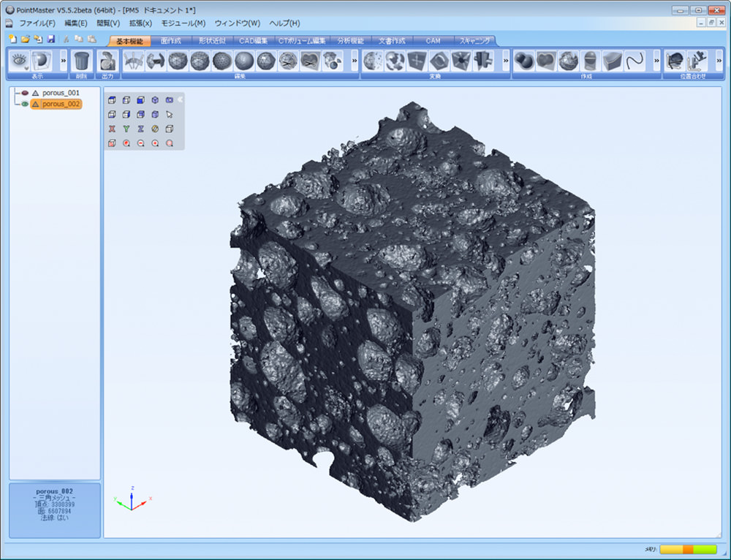
Task: Click the 頂点: 3300399 value in info panel
Action: 55,504
